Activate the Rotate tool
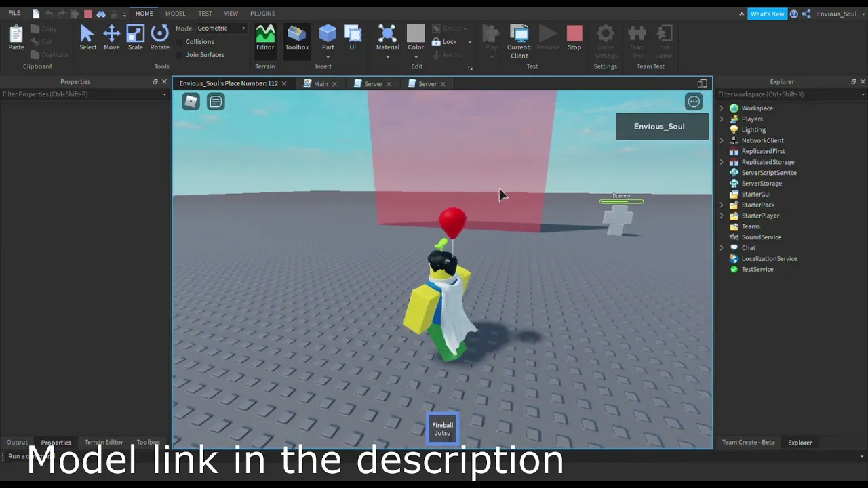Screen dimensions: 868x488 (x=159, y=37)
